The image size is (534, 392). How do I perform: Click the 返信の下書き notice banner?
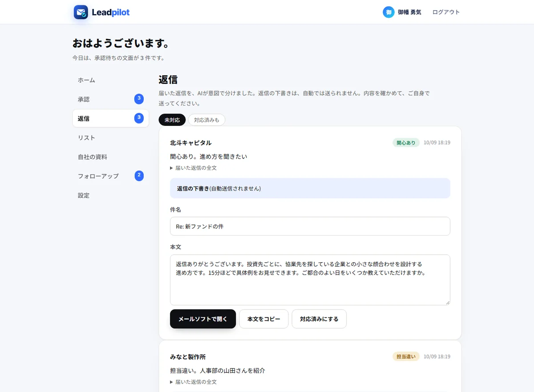pyautogui.click(x=310, y=188)
